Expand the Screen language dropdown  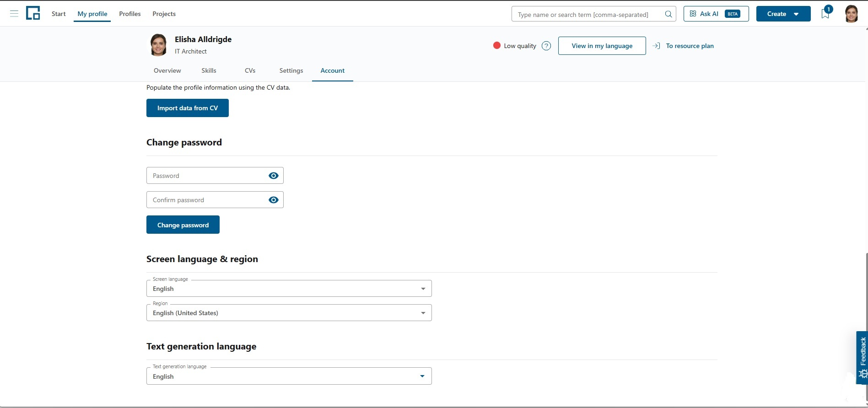[x=289, y=289]
